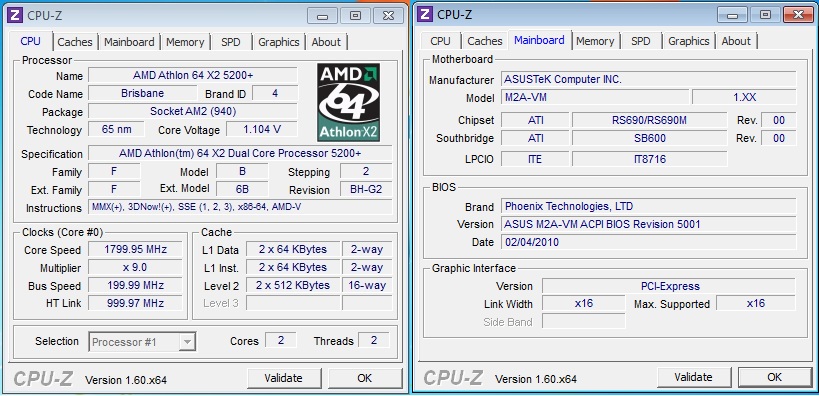Click the AMD Athlon 64 X2 logo
Viewport: 819px width, 396px height.
click(x=348, y=102)
